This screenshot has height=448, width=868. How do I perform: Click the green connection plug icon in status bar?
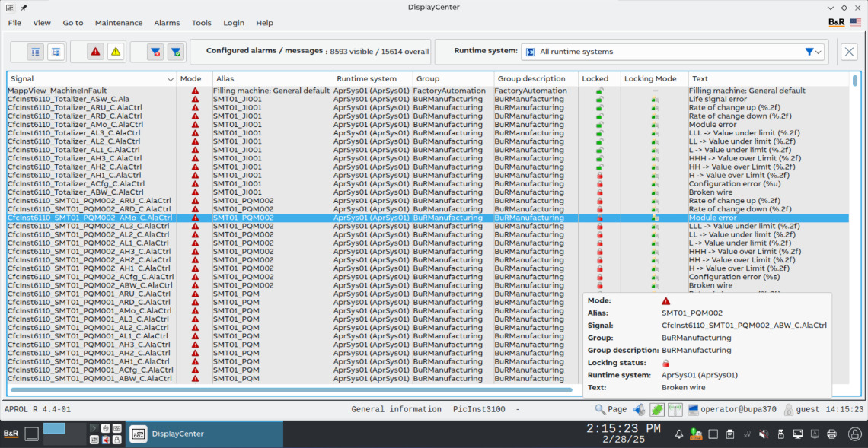point(657,409)
